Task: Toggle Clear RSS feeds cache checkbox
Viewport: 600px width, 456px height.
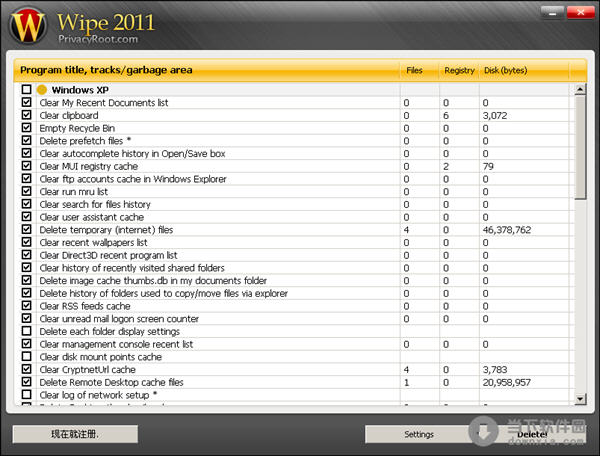Action: tap(26, 306)
